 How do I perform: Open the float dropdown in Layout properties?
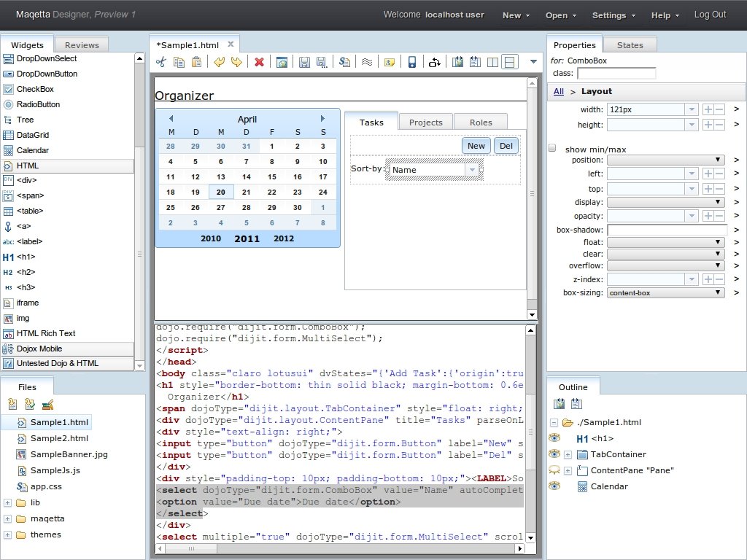point(666,242)
